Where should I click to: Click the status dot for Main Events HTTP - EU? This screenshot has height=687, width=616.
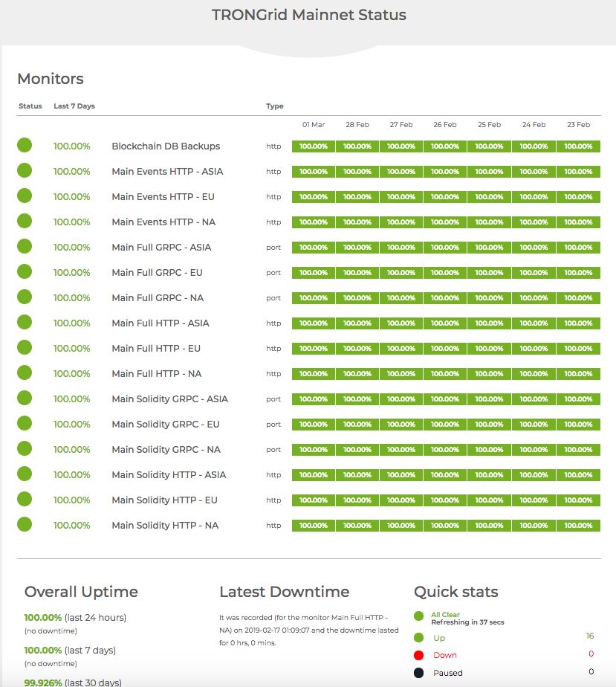pos(25,196)
